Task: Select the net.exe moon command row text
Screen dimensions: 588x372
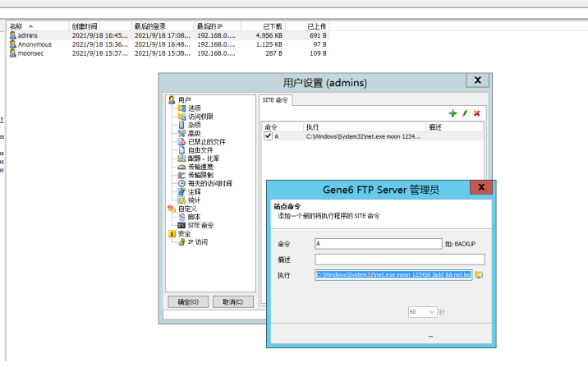Action: [363, 136]
